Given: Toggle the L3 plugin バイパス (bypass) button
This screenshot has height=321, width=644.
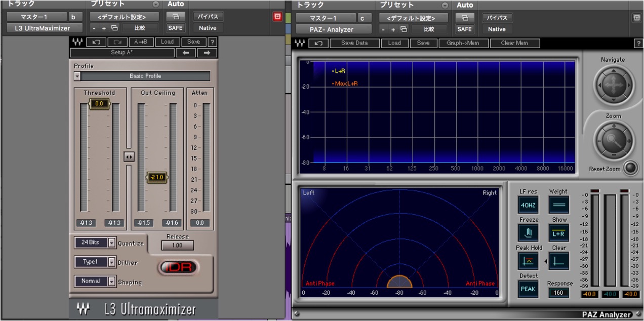Looking at the screenshot, I should (207, 17).
